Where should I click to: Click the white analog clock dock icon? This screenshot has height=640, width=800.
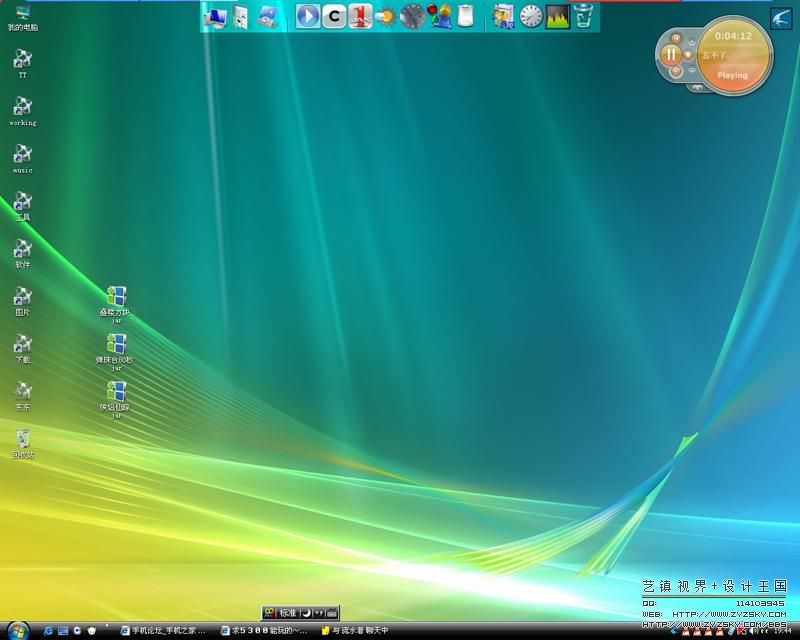pos(531,16)
